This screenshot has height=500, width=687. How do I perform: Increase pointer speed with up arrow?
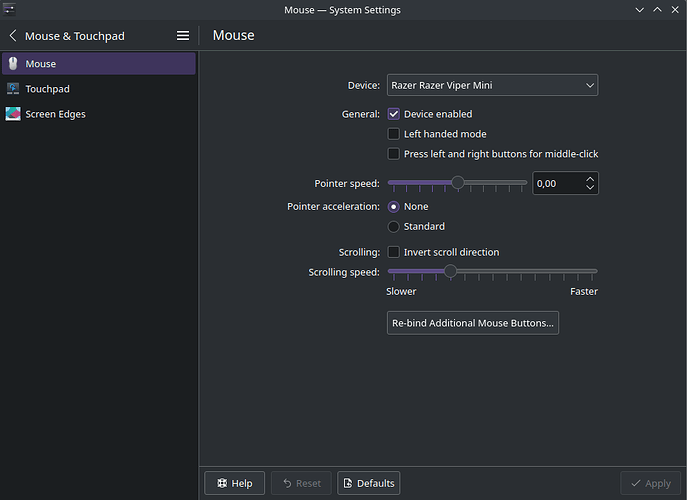[590, 179]
